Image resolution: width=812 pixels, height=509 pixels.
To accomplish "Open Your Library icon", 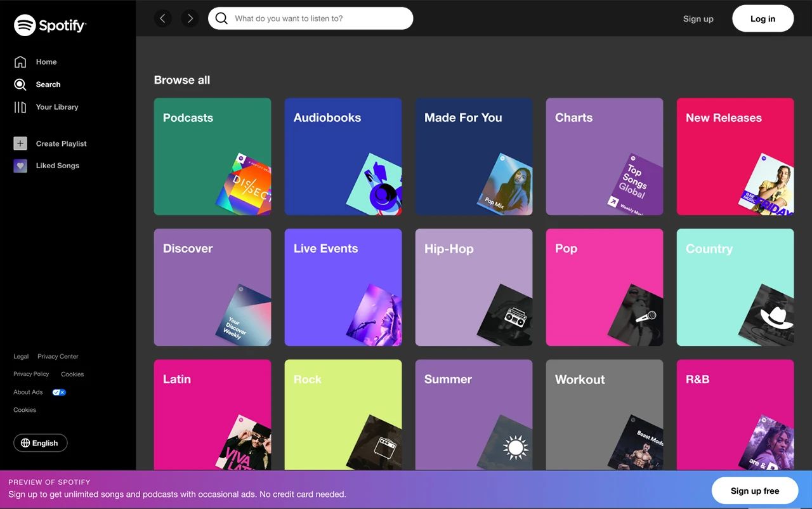I will click(x=20, y=107).
